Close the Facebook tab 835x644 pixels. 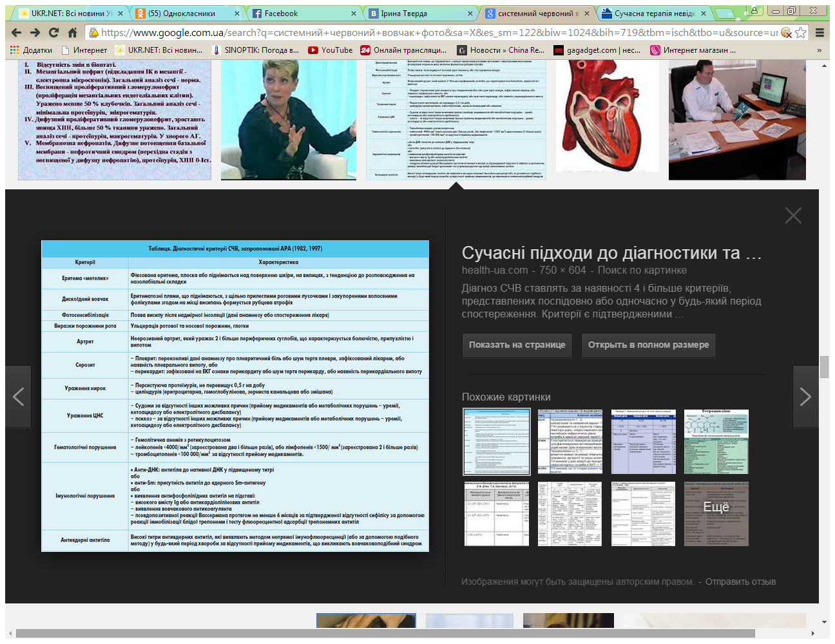click(x=354, y=14)
